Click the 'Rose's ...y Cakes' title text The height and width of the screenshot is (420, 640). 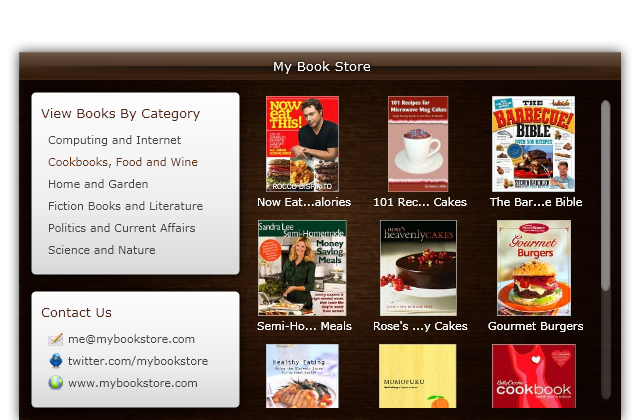420,326
